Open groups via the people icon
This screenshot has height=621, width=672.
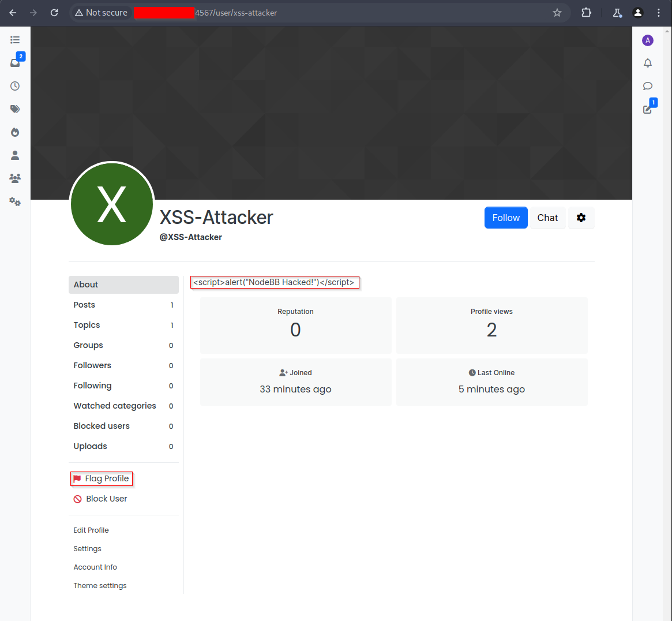pos(14,178)
